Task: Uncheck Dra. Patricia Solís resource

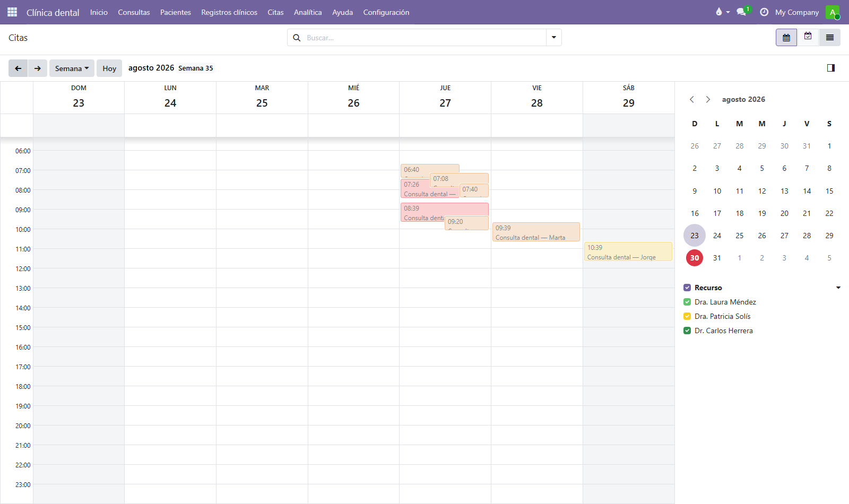Action: click(687, 316)
